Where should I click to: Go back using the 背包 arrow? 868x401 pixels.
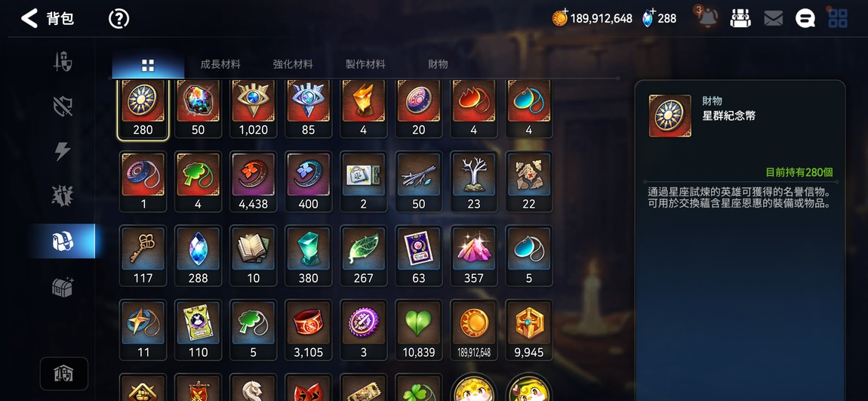pos(29,18)
